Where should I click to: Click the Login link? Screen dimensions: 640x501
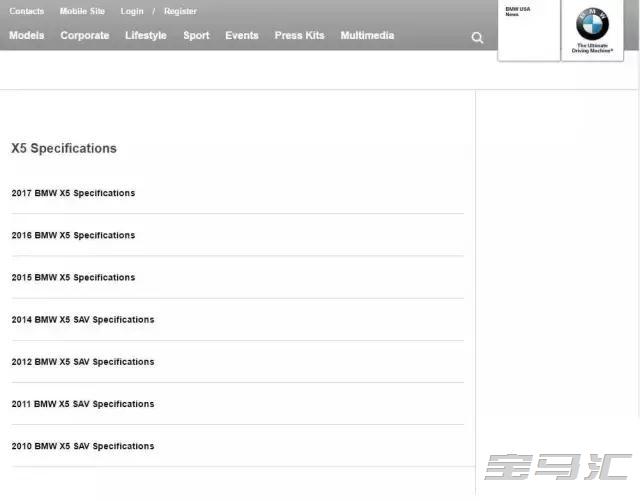point(132,11)
